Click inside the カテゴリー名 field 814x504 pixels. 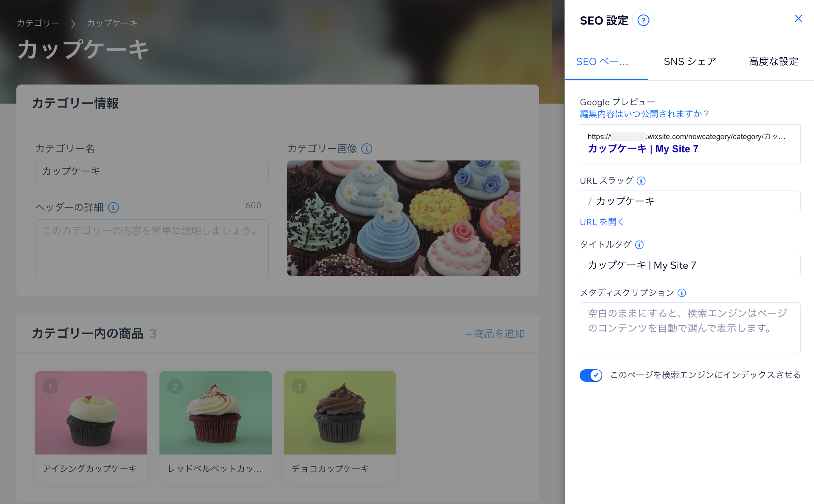coord(152,171)
